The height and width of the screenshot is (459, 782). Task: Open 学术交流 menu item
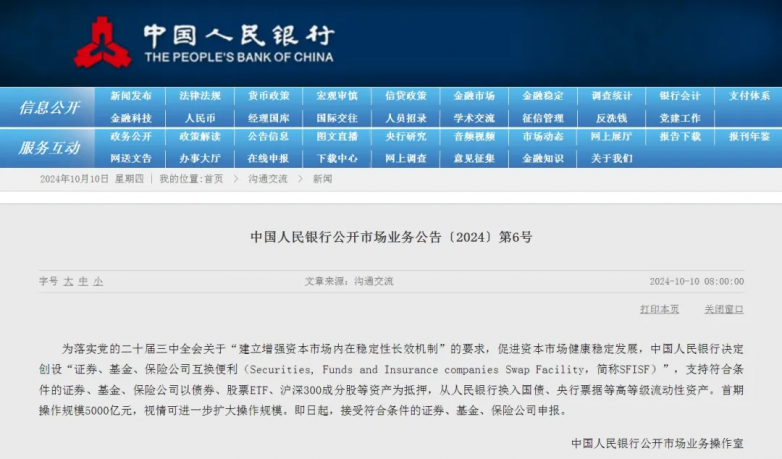(474, 118)
